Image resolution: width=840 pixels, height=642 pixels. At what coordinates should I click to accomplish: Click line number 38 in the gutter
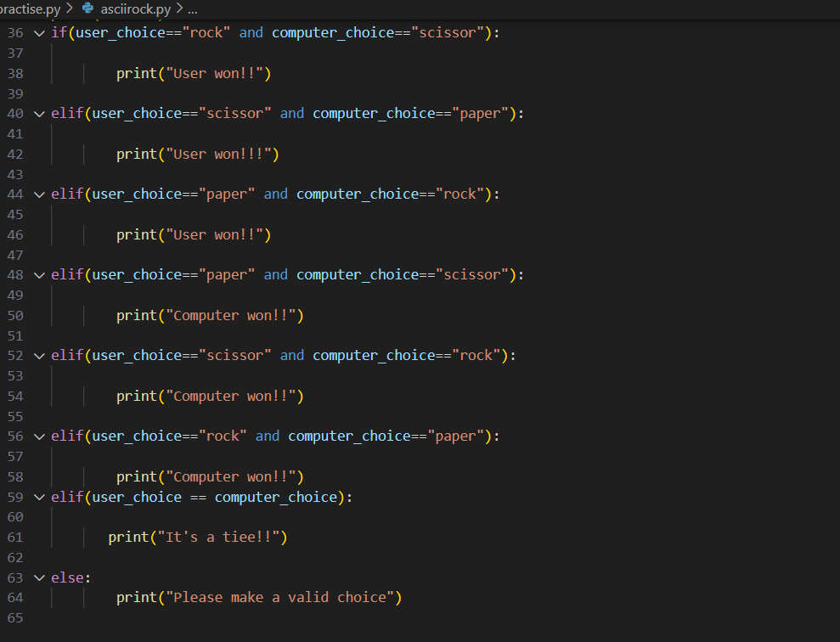click(15, 73)
